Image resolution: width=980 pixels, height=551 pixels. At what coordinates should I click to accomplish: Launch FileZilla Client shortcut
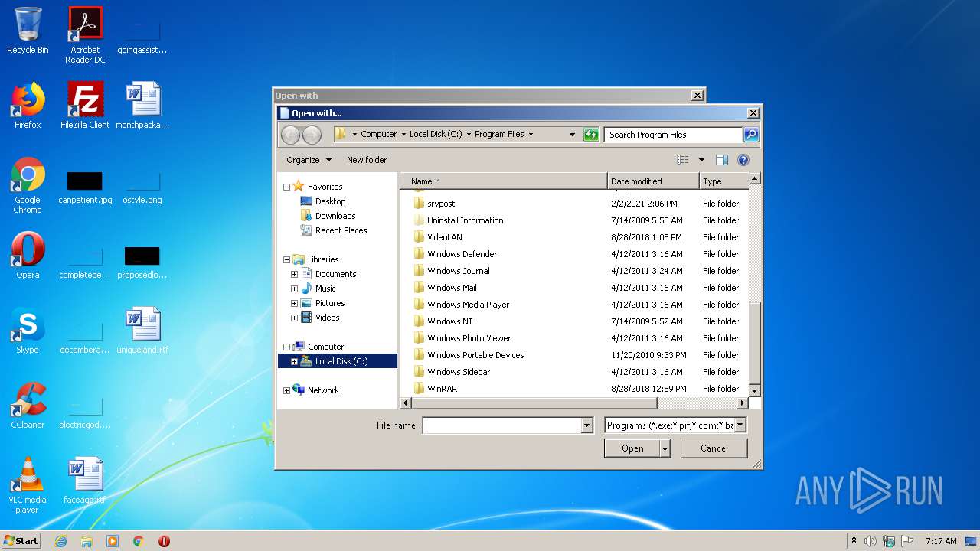pyautogui.click(x=85, y=106)
